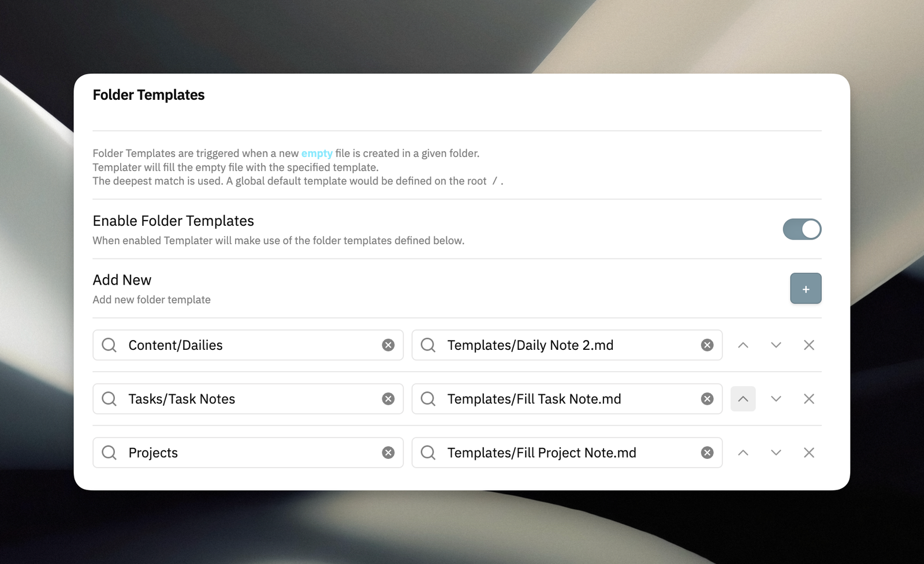Move Tasks/Task Notes row up
The width and height of the screenshot is (924, 564).
point(743,399)
